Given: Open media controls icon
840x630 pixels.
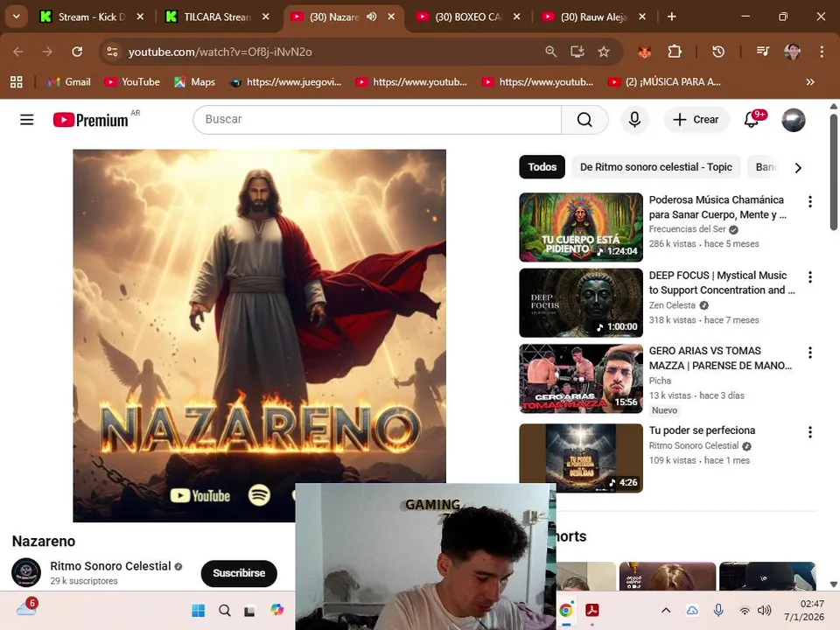Looking at the screenshot, I should [x=762, y=52].
